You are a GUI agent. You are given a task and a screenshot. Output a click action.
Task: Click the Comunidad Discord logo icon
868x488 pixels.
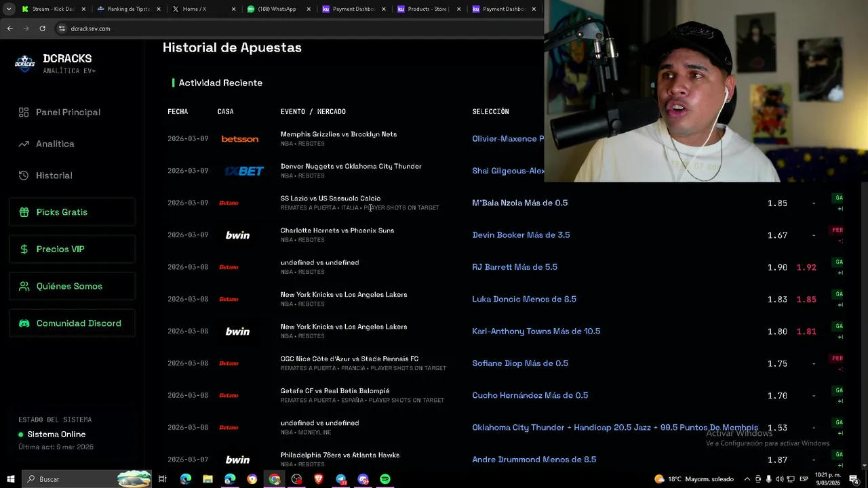click(x=24, y=323)
